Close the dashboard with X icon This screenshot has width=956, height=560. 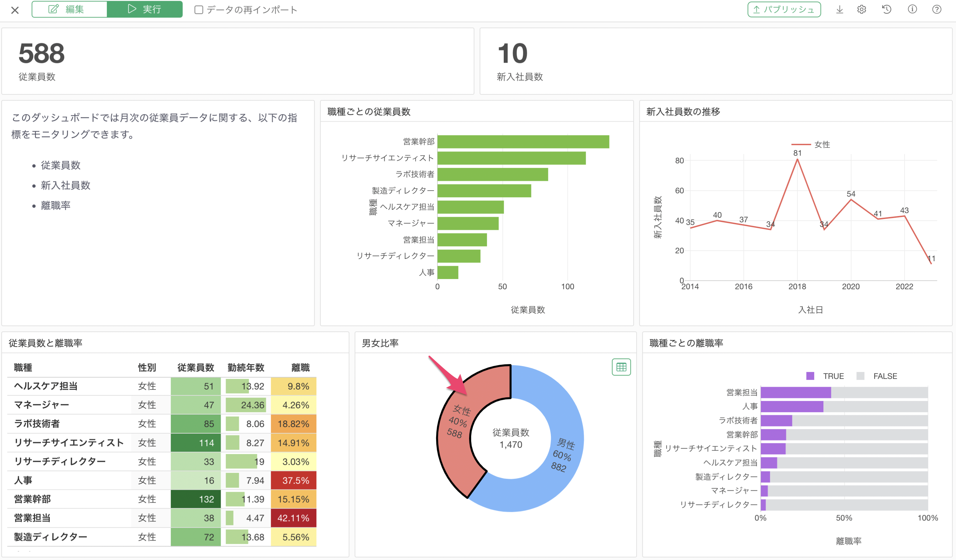(15, 10)
